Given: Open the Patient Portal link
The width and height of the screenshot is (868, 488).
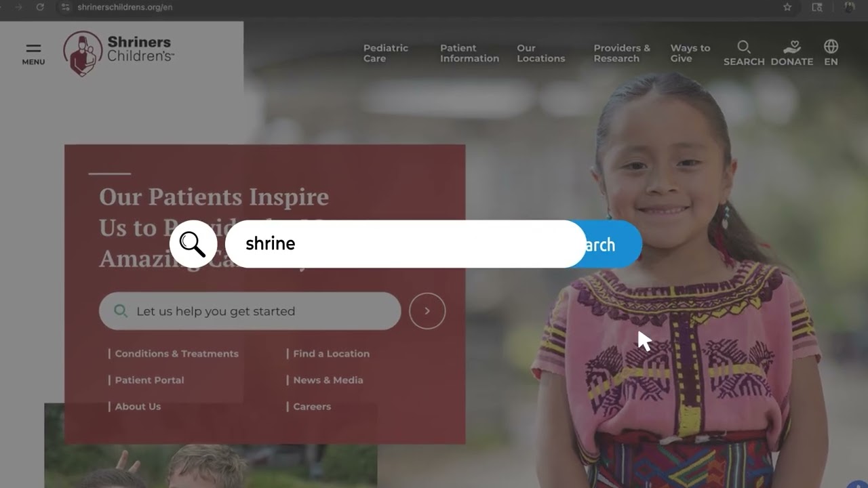Looking at the screenshot, I should coord(149,380).
